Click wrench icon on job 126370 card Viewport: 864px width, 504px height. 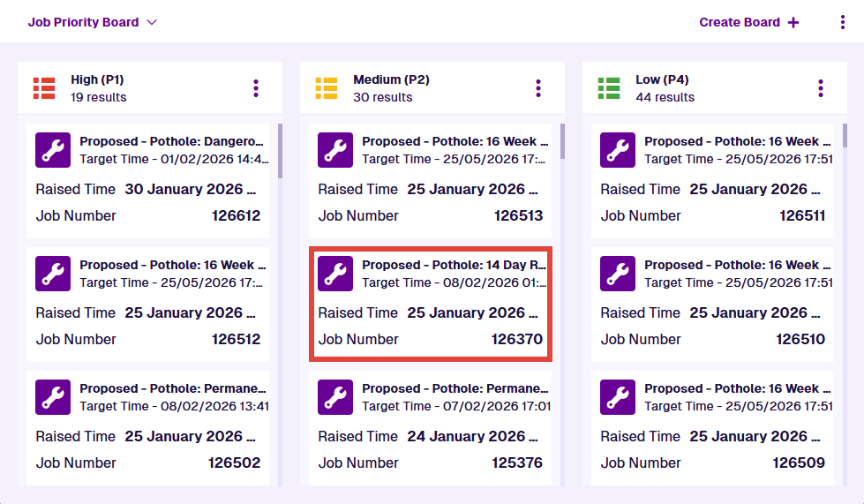[334, 274]
